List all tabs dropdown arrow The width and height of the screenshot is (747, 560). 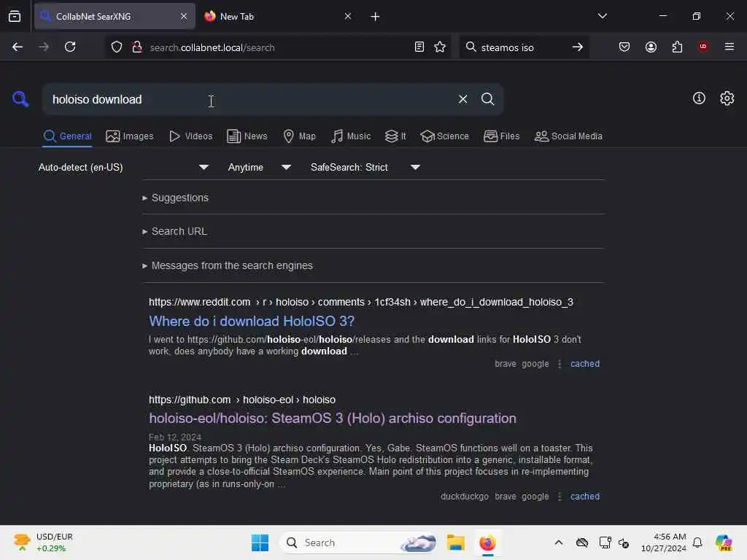[x=602, y=16]
